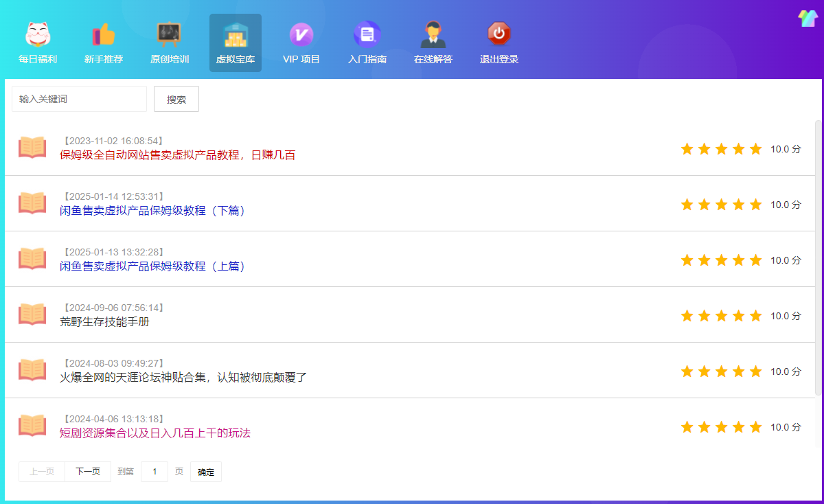Click the 退出登录 red power icon
Screen dimensions: 824x504
pyautogui.click(x=499, y=34)
